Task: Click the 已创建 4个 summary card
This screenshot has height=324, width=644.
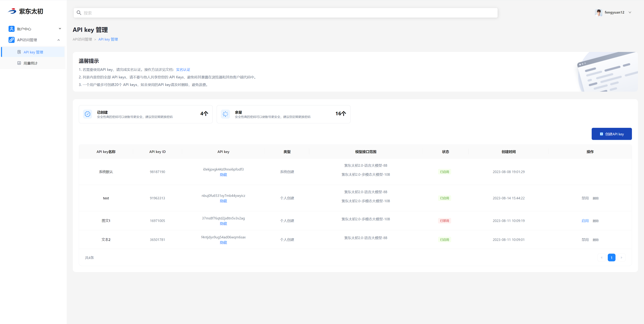Action: click(146, 114)
